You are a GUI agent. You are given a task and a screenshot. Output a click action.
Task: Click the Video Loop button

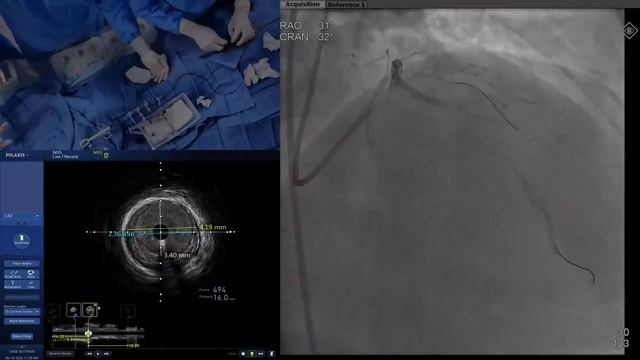click(22, 336)
